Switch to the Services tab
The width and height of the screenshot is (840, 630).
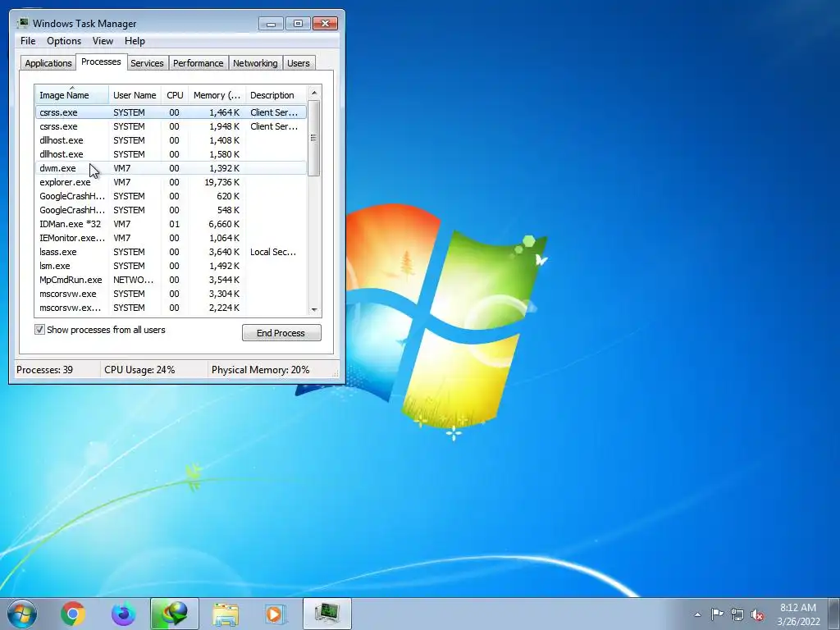[x=148, y=62]
